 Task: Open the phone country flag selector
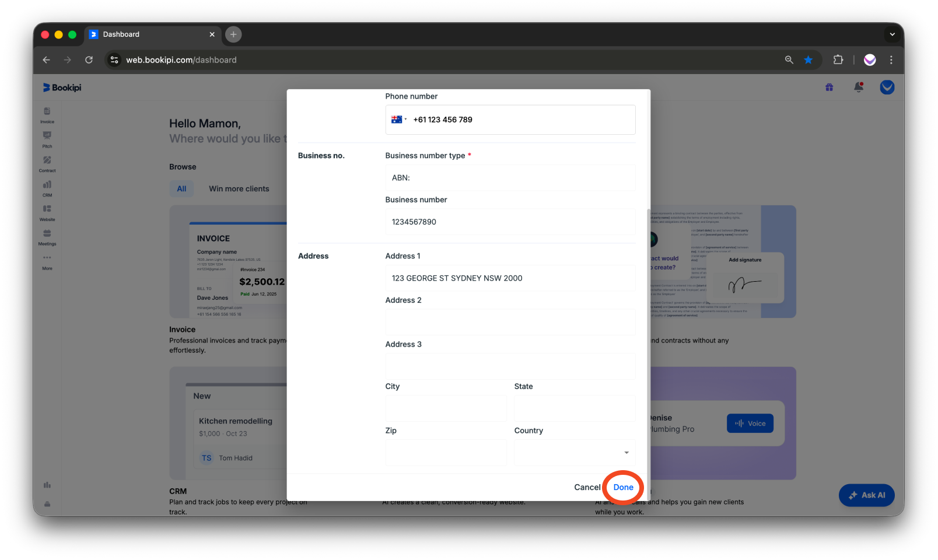[x=398, y=120]
